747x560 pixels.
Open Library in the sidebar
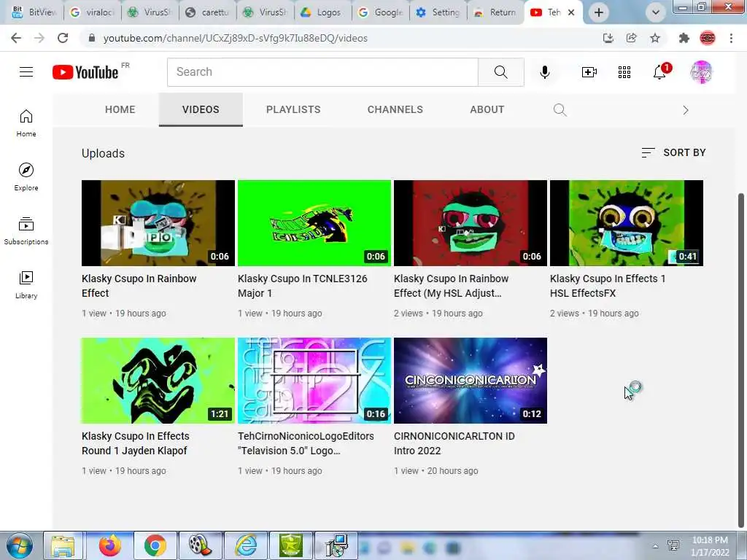point(26,284)
